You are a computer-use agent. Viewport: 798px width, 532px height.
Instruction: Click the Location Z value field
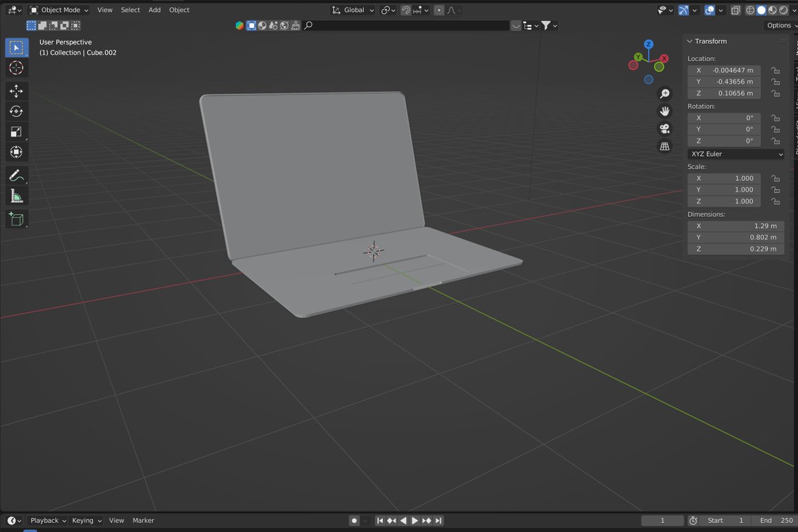[724, 93]
